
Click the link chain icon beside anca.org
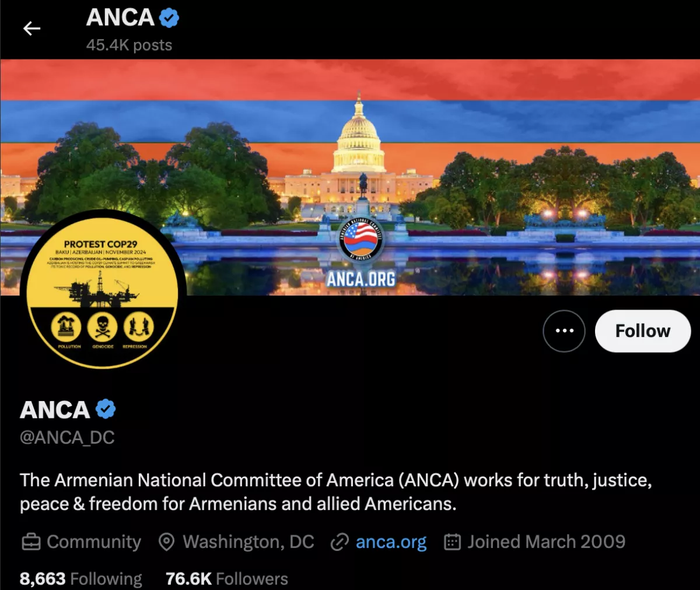(x=339, y=542)
